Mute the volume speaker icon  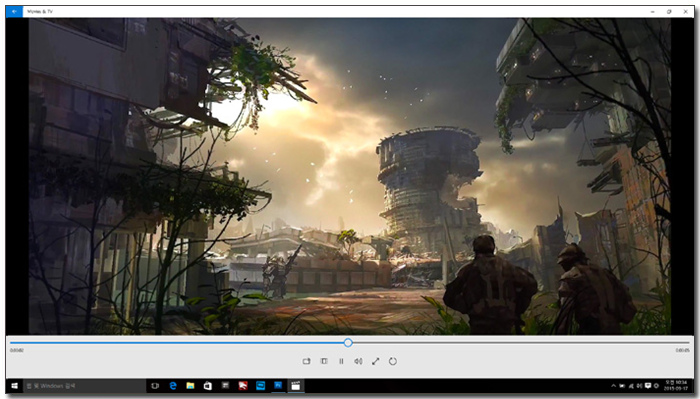[358, 361]
